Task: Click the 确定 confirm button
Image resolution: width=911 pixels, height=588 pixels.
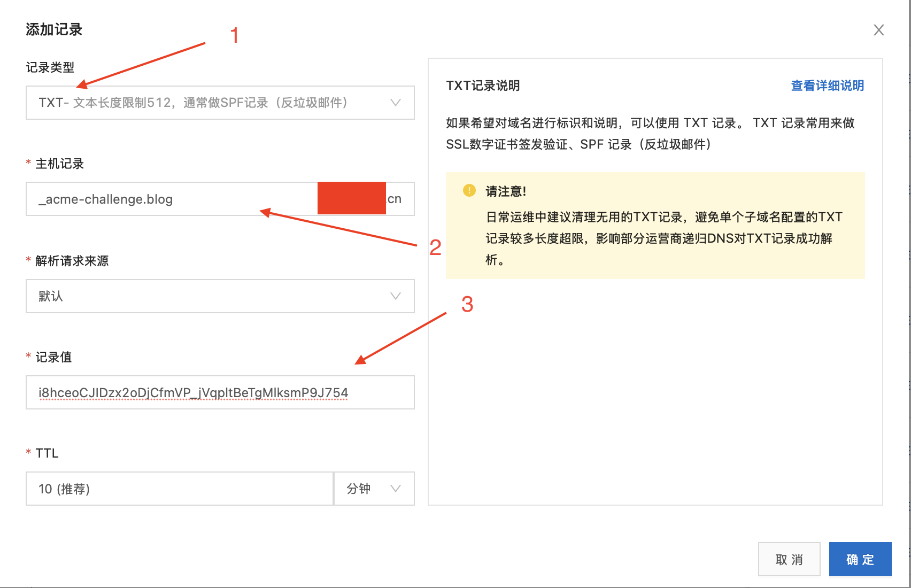Action: [859, 559]
